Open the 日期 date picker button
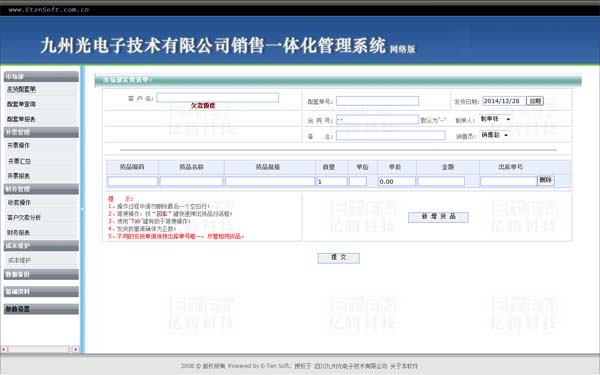600x375 pixels. [x=535, y=101]
